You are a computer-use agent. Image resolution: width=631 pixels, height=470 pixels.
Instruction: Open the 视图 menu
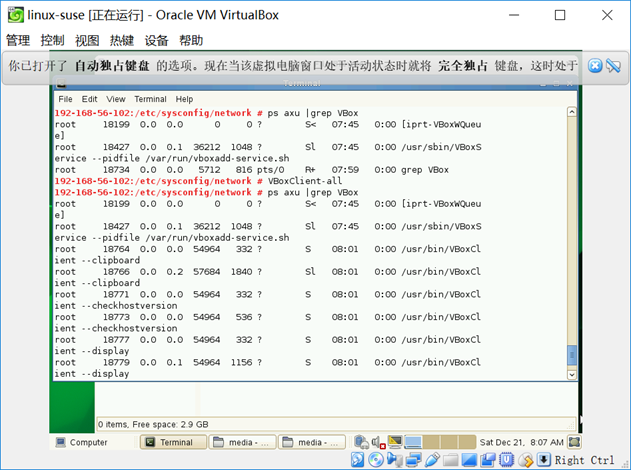coord(87,40)
